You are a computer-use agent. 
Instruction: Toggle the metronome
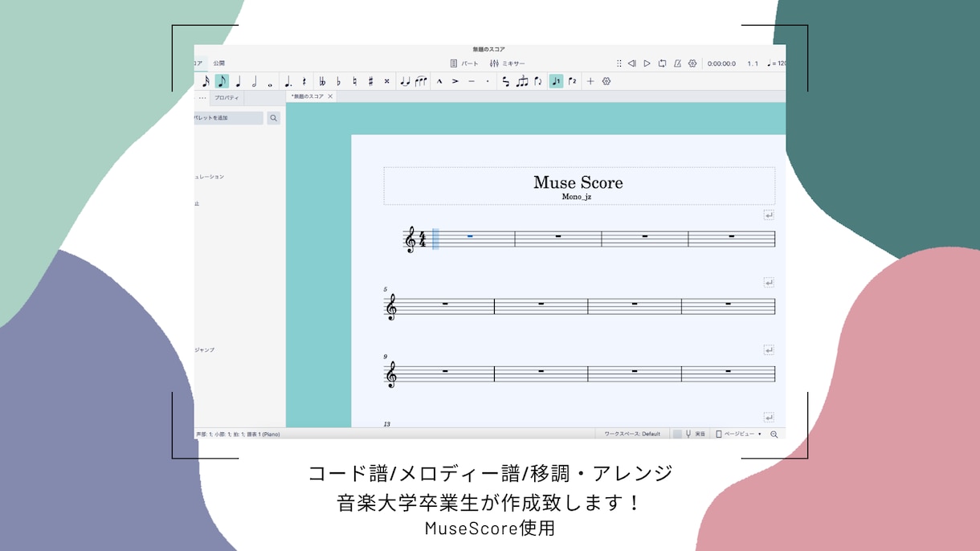(677, 63)
